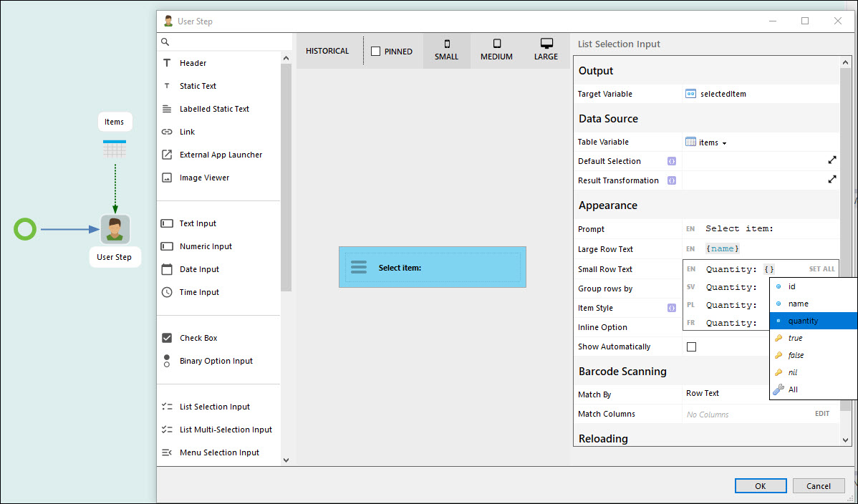Screen dimensions: 858x504
Task: Choose name from the column popup
Action: point(813,304)
